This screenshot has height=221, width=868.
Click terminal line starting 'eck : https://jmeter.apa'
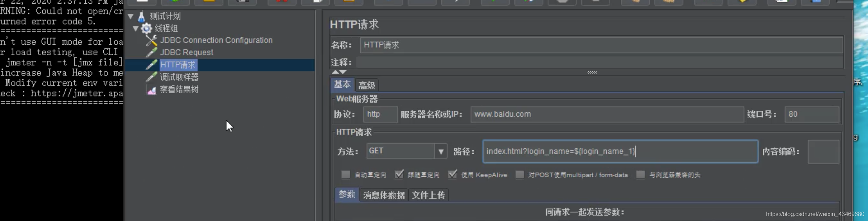point(62,94)
